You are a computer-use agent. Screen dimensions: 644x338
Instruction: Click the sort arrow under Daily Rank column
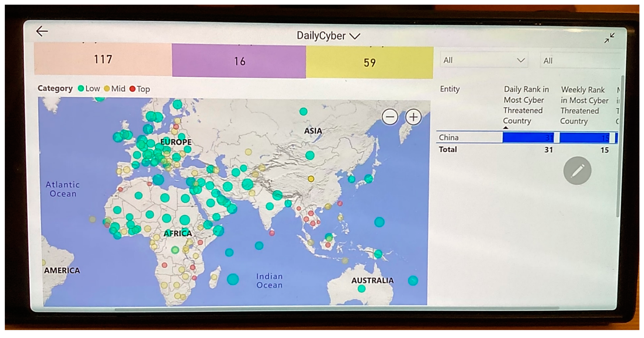(506, 128)
